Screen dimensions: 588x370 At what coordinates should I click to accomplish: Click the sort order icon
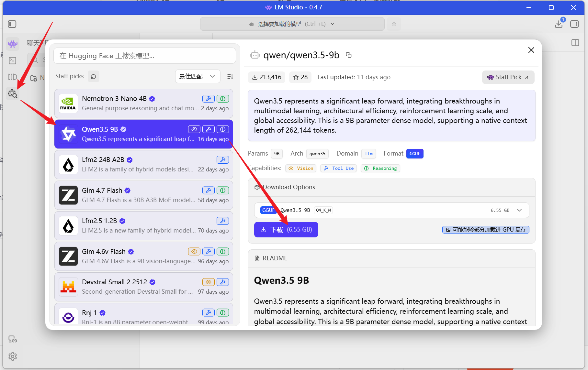230,76
